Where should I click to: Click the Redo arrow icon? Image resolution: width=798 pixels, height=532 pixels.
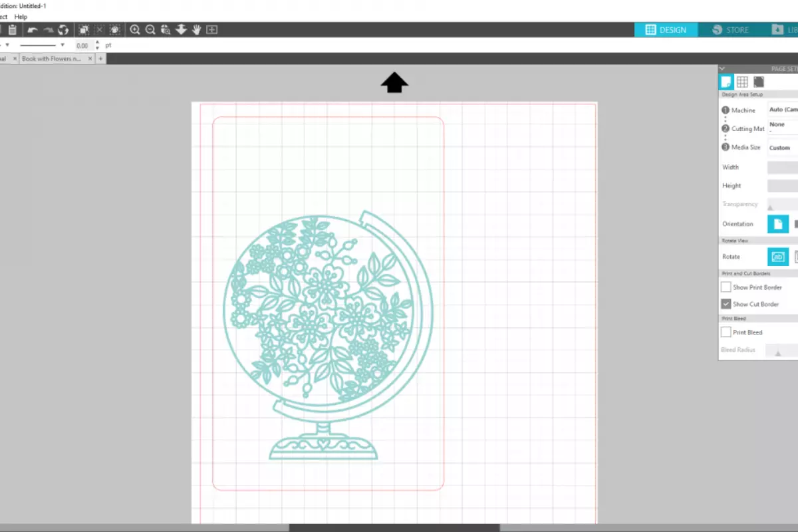(x=48, y=30)
